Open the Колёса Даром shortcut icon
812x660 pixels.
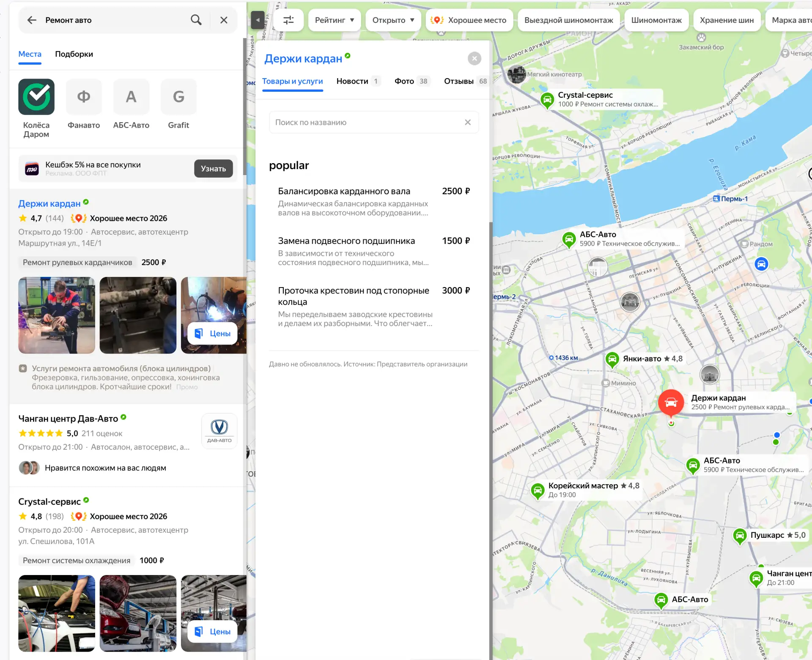pyautogui.click(x=36, y=97)
